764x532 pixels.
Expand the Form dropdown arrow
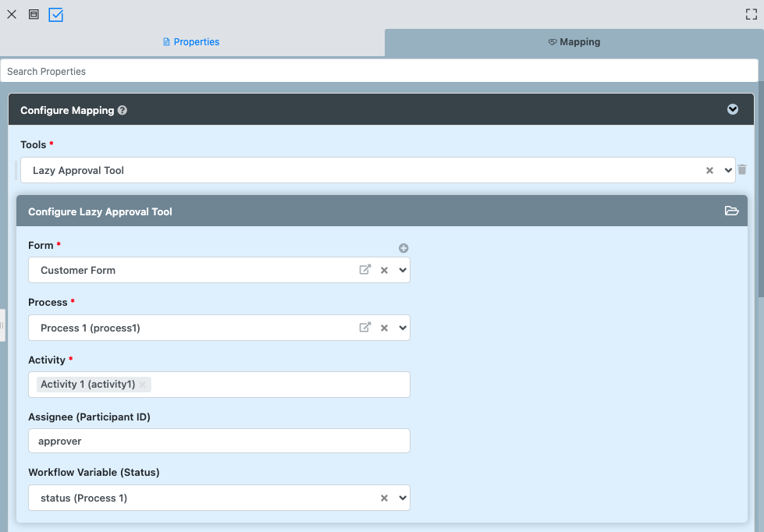[403, 271]
